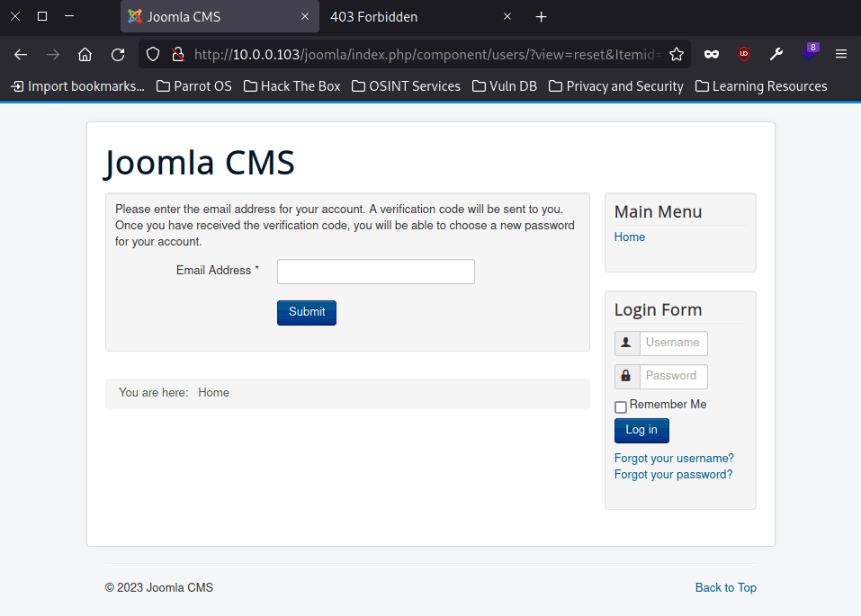Click the insecure connection padlock icon
The height and width of the screenshot is (616, 861).
pyautogui.click(x=176, y=54)
